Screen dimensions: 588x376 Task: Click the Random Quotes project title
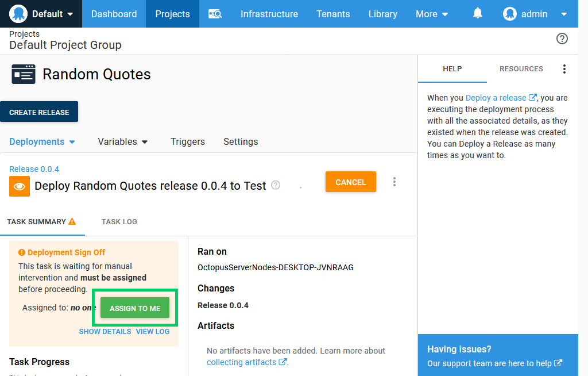tap(96, 74)
